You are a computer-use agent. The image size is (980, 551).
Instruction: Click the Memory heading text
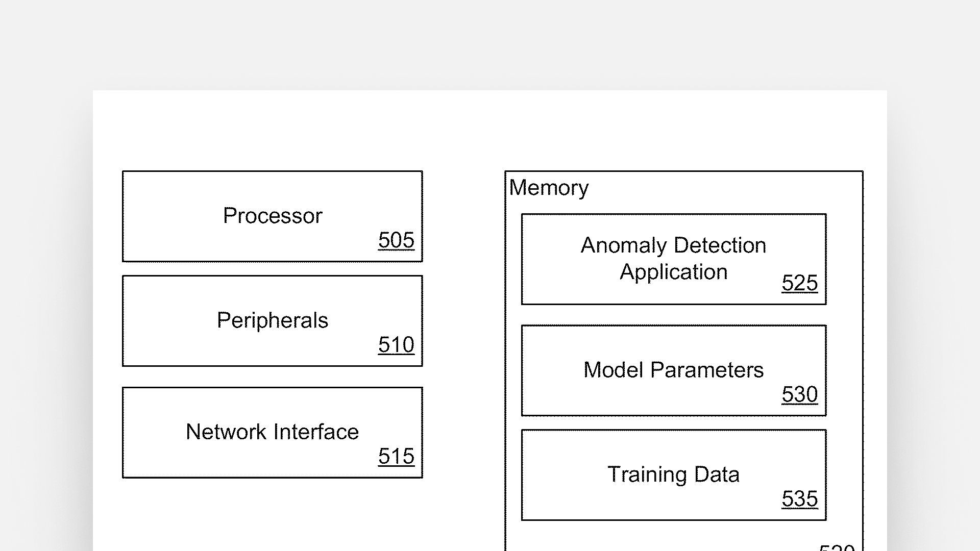click(x=549, y=188)
